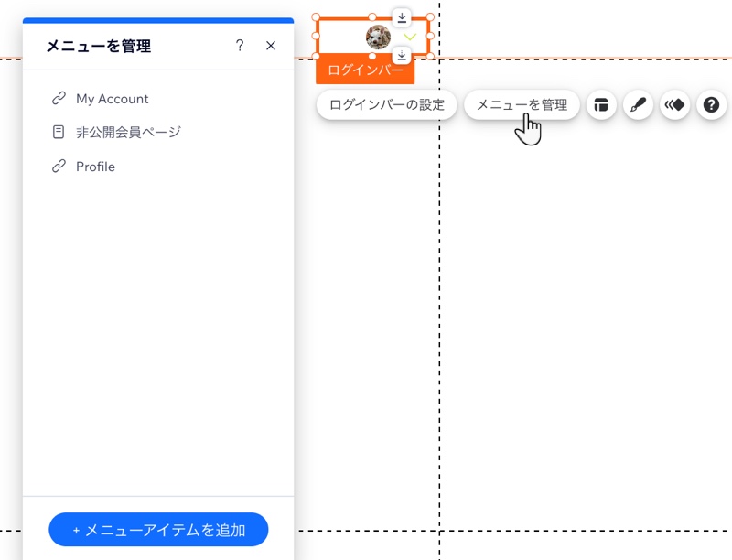Viewport: 732px width, 560px height.
Task: Open ログインバーの設定
Action: point(386,104)
